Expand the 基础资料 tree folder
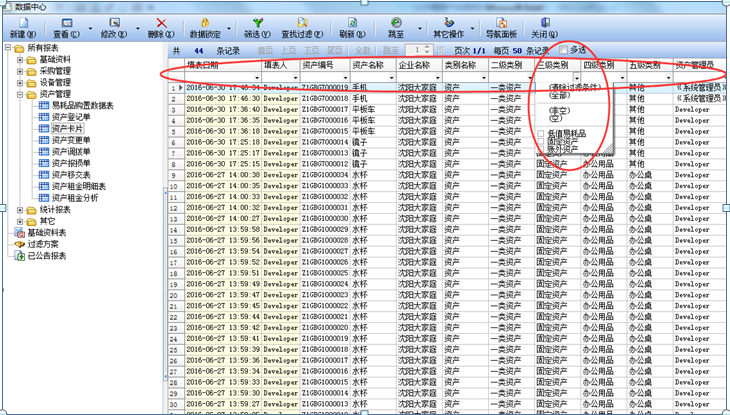Screen dimensions: 730x415 (20, 60)
